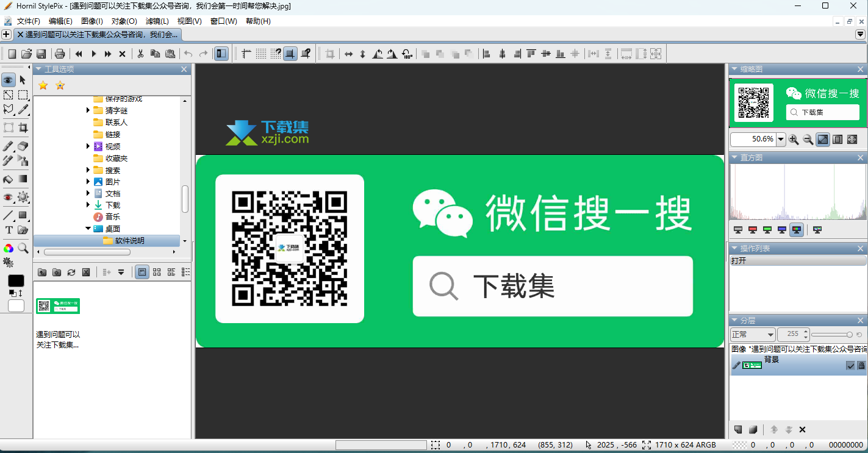Expand the 图片 folder
The height and width of the screenshot is (453, 868).
point(88,182)
